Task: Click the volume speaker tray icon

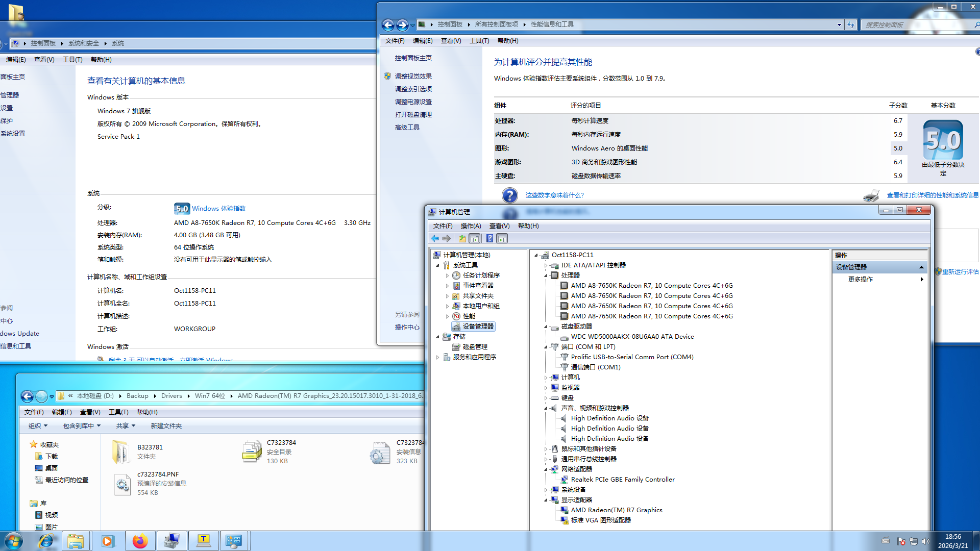Action: click(926, 541)
